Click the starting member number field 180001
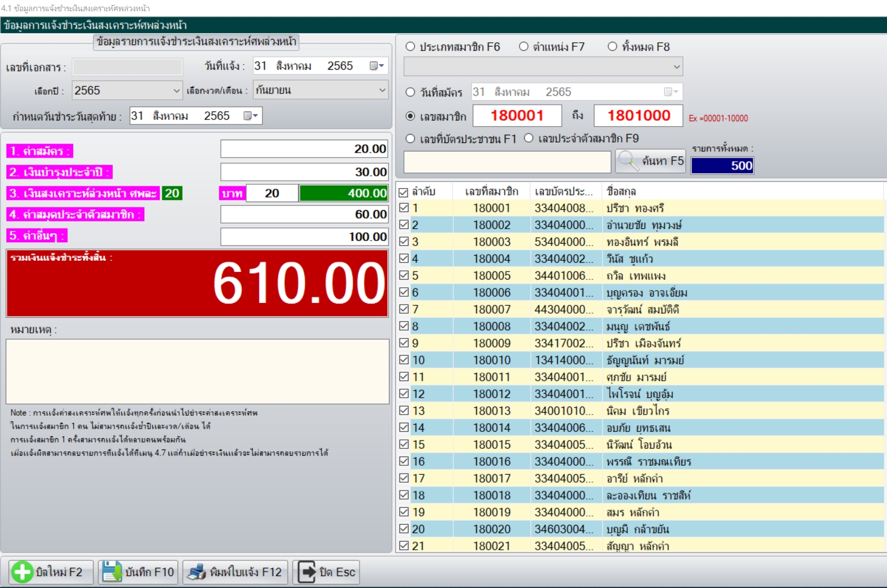Screen dimensions: 887x588 [517, 116]
